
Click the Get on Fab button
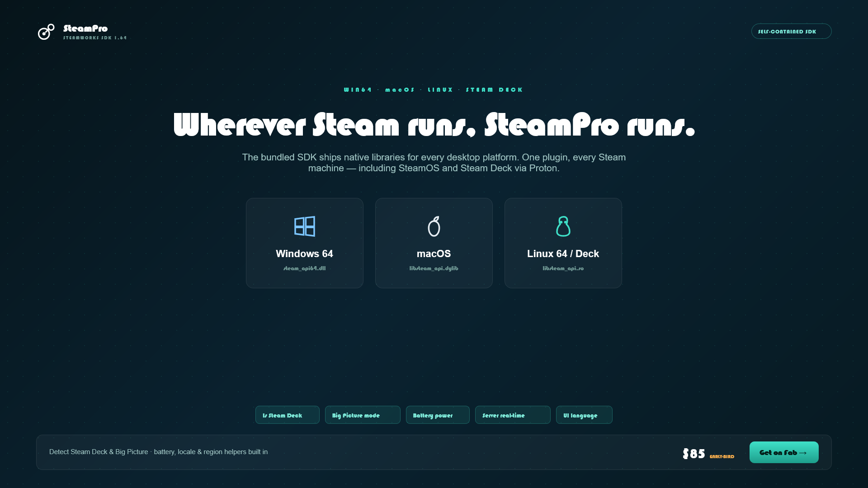pyautogui.click(x=784, y=452)
